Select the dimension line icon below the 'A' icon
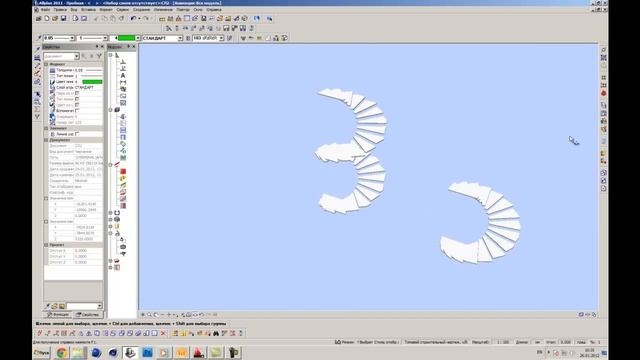 click(x=122, y=82)
